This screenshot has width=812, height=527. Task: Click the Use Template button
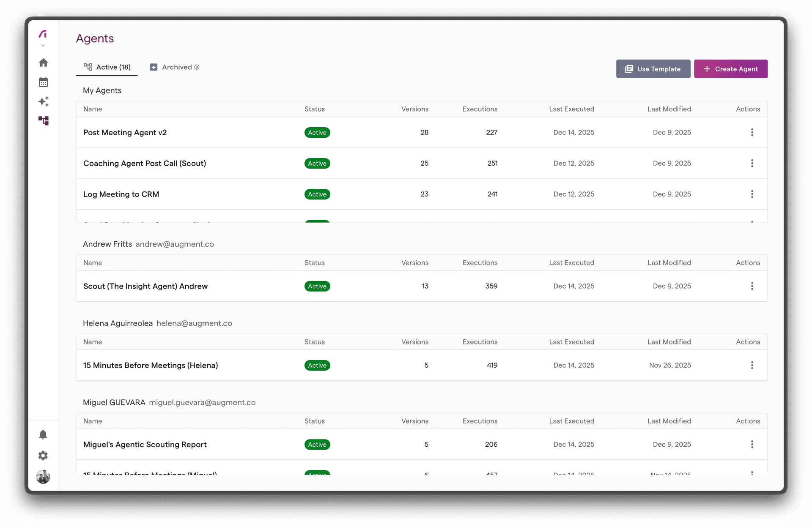click(653, 68)
